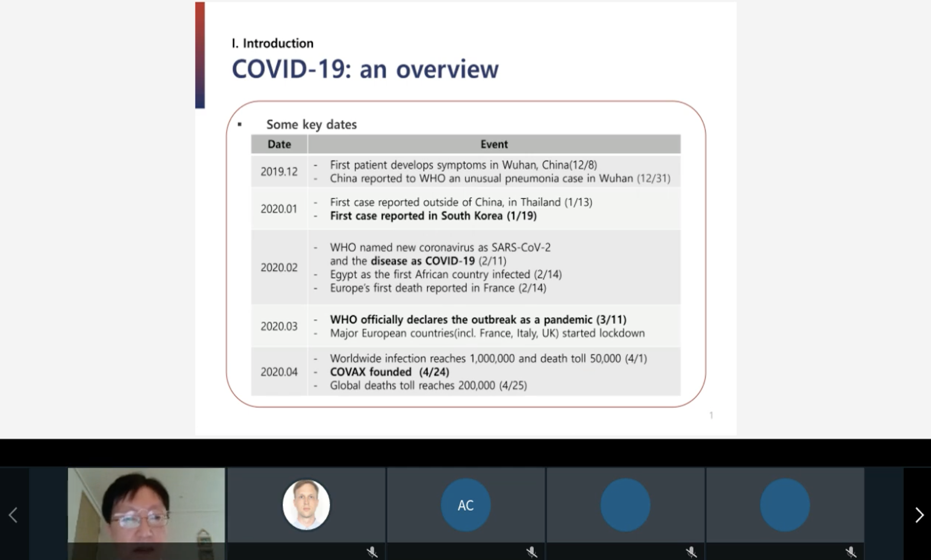931x560 pixels.
Task: Show next participants with right chevron
Action: [918, 515]
